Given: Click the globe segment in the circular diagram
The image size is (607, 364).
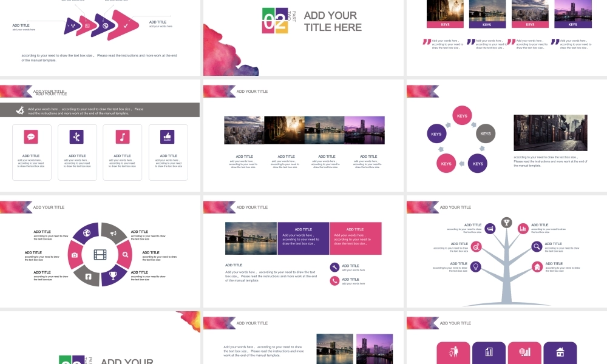Looking at the screenshot, I should [87, 232].
